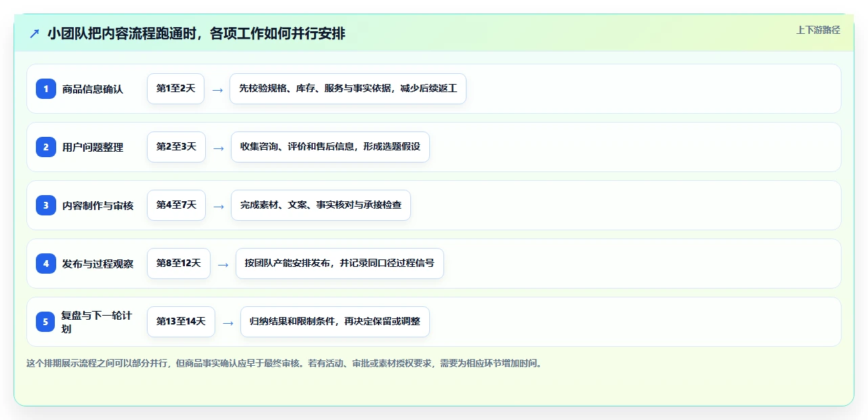Click the 第8至12天 time chip

tap(179, 264)
